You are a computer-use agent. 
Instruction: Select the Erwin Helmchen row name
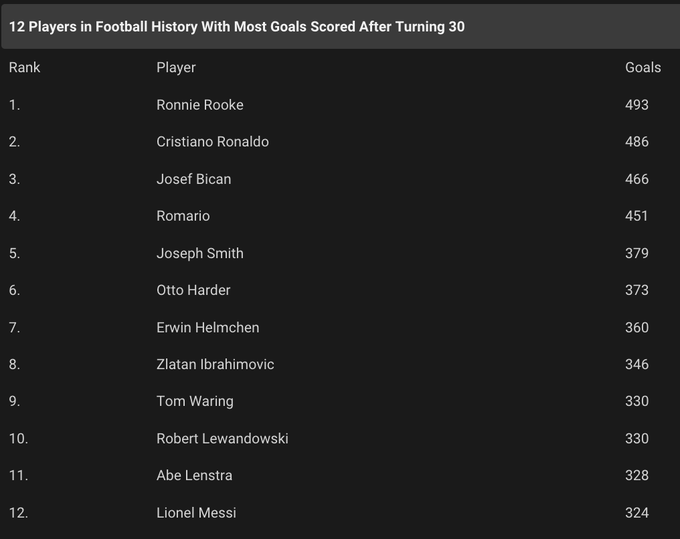pos(209,327)
